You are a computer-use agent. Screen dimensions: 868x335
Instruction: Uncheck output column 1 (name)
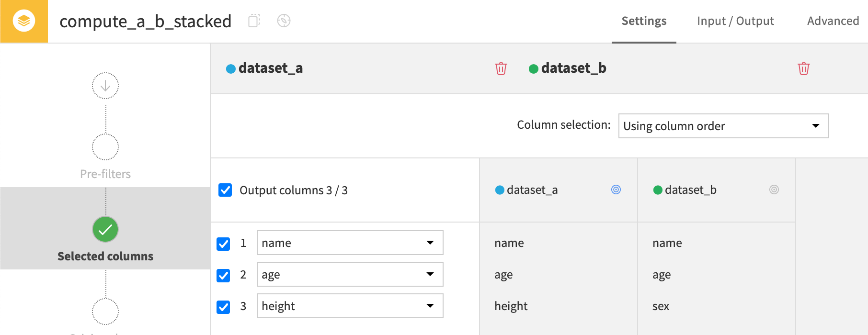coord(223,244)
